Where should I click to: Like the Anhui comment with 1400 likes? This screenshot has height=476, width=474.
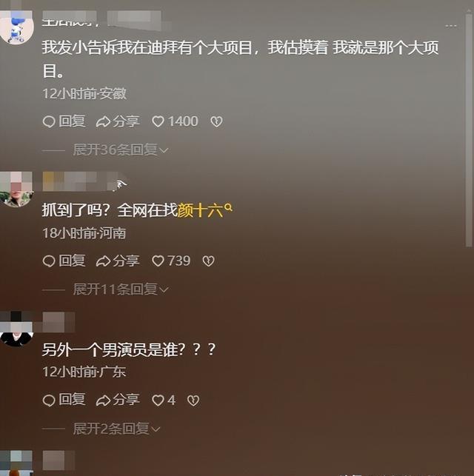tap(175, 121)
